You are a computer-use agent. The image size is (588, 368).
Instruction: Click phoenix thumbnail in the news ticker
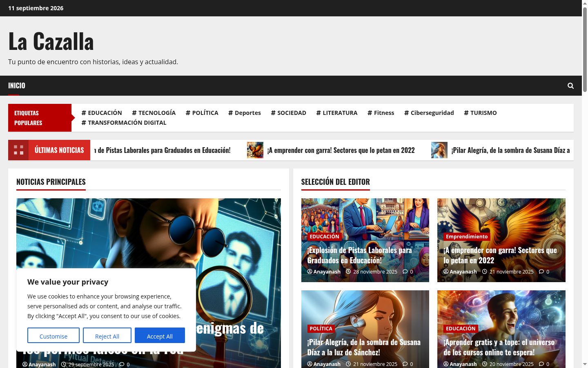click(x=255, y=150)
